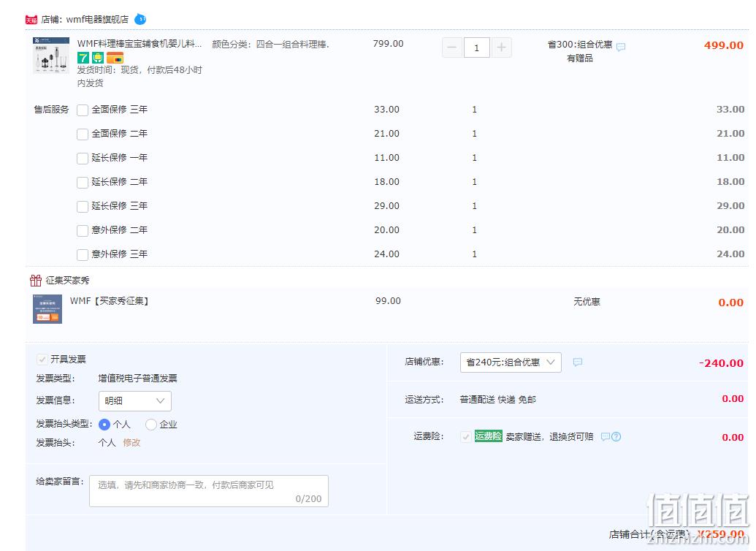The width and height of the screenshot is (756, 551).
Task: Open the WMF【买家秀征集】 item link
Action: pos(110,301)
